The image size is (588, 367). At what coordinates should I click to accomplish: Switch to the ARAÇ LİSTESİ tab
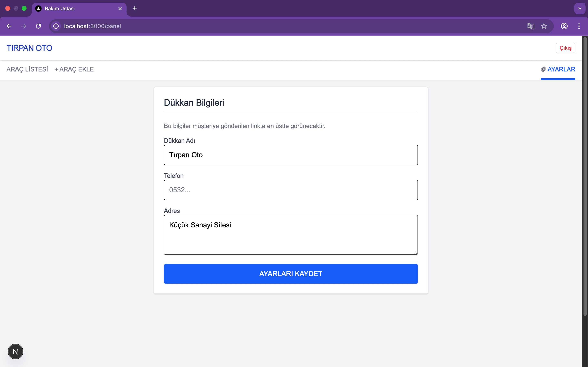coord(27,69)
